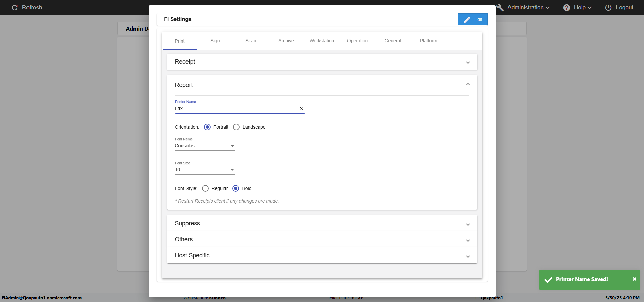Select Landscape orientation
The height and width of the screenshot is (302, 644).
[236, 127]
